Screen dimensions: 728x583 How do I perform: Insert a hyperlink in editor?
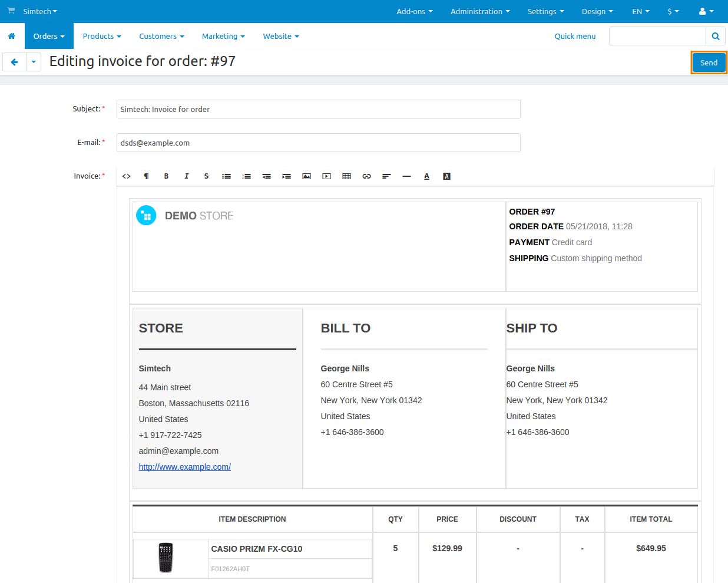(367, 176)
